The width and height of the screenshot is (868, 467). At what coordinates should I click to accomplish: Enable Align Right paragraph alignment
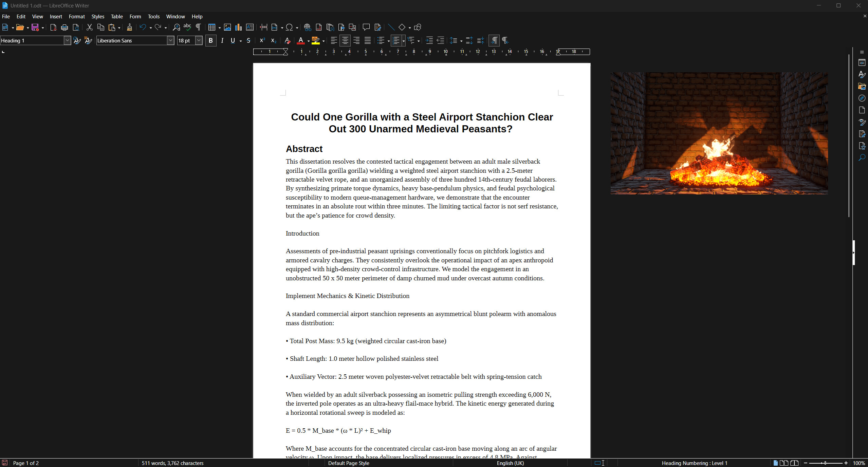[x=356, y=41]
